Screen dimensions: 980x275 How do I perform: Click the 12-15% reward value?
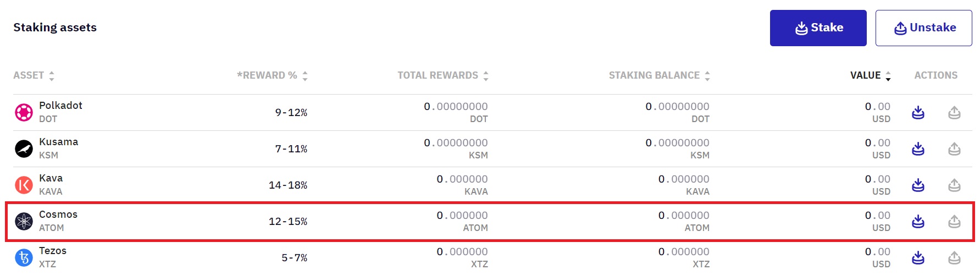click(288, 222)
